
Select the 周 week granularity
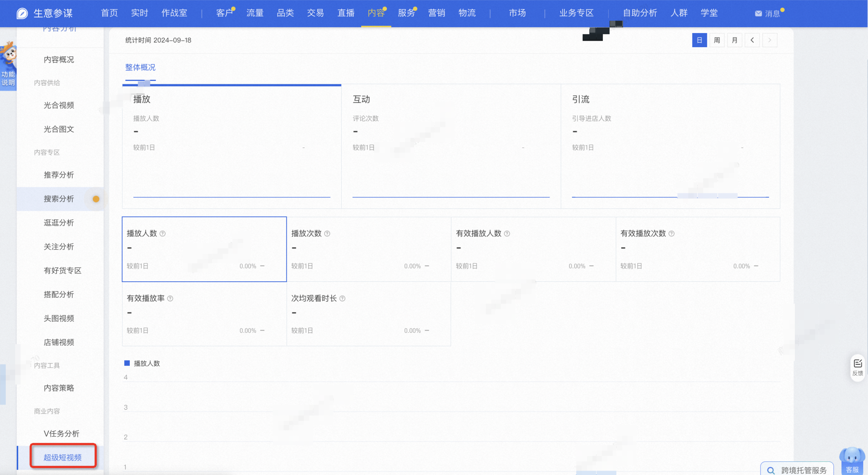[x=717, y=40]
